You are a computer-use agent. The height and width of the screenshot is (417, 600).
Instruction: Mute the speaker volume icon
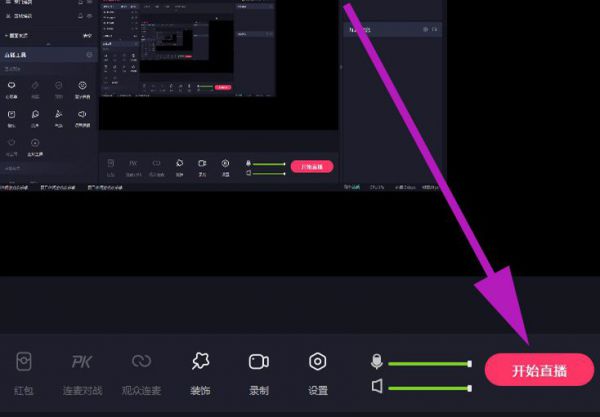click(x=377, y=386)
